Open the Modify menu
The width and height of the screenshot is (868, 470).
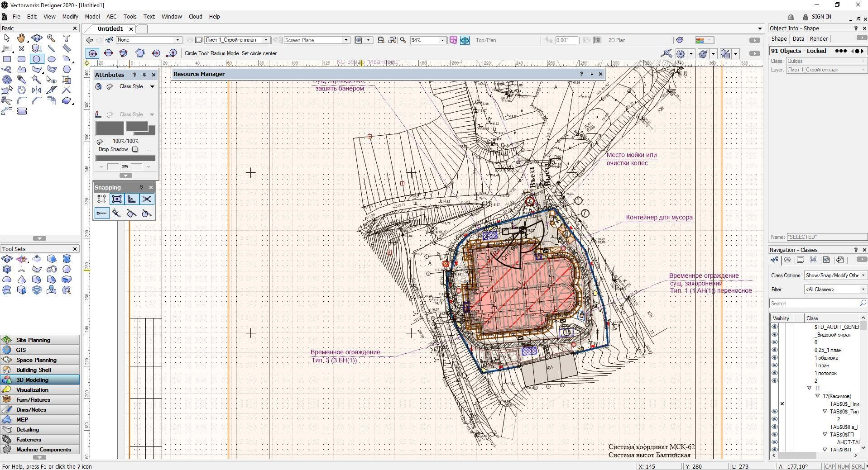point(70,16)
